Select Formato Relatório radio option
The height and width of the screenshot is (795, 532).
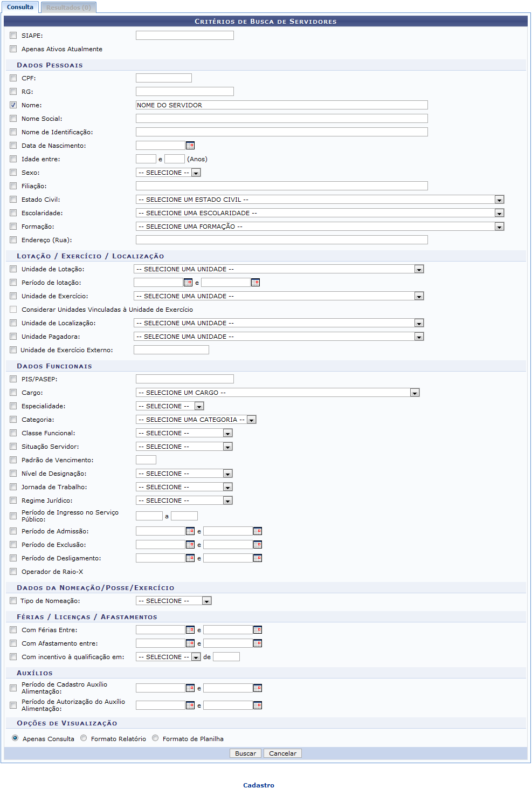click(x=84, y=738)
